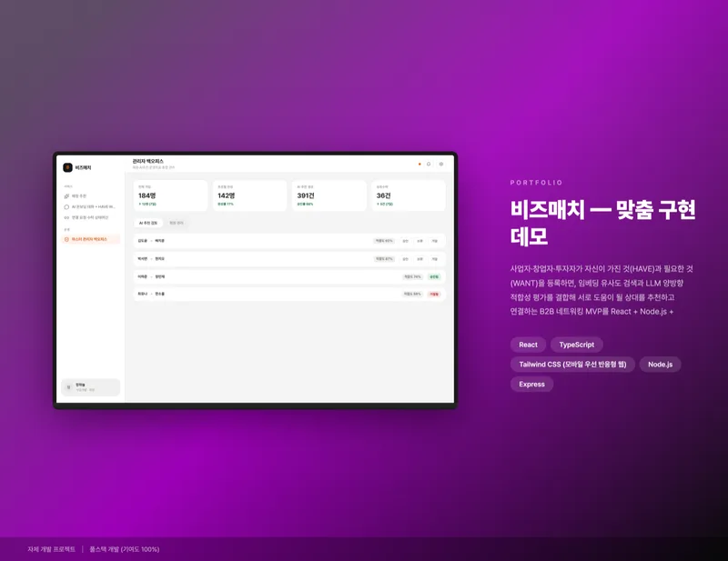Click the green approved badge in the third row
728x561 pixels.
(x=434, y=276)
